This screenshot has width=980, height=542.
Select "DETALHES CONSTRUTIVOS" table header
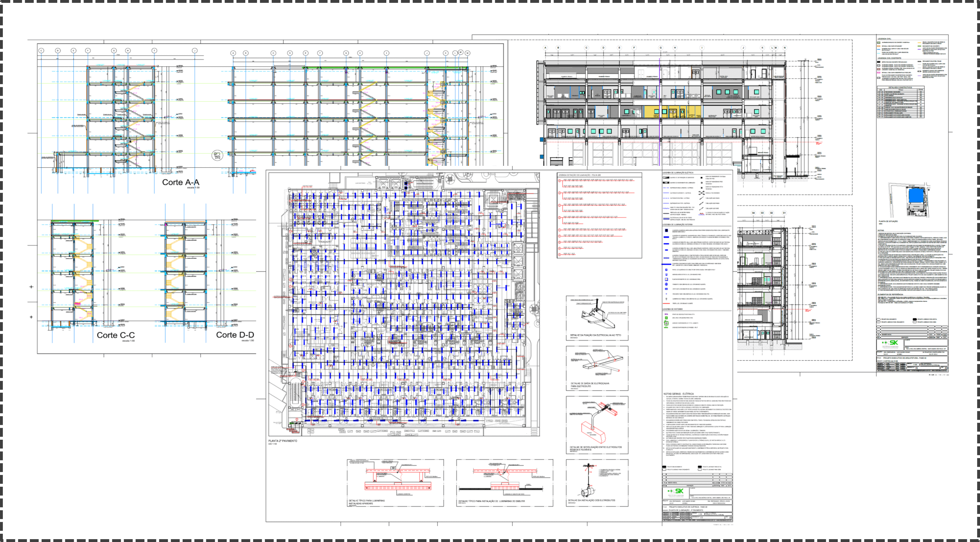point(901,87)
